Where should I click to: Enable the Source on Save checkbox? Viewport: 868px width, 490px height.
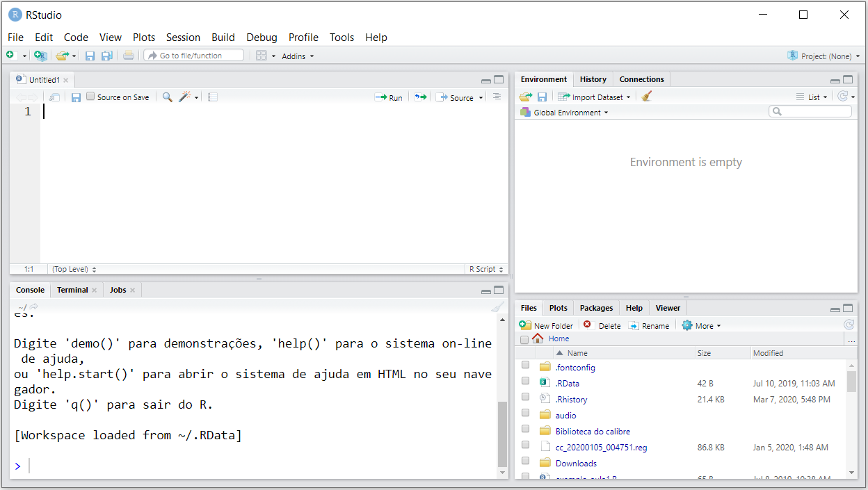point(90,97)
